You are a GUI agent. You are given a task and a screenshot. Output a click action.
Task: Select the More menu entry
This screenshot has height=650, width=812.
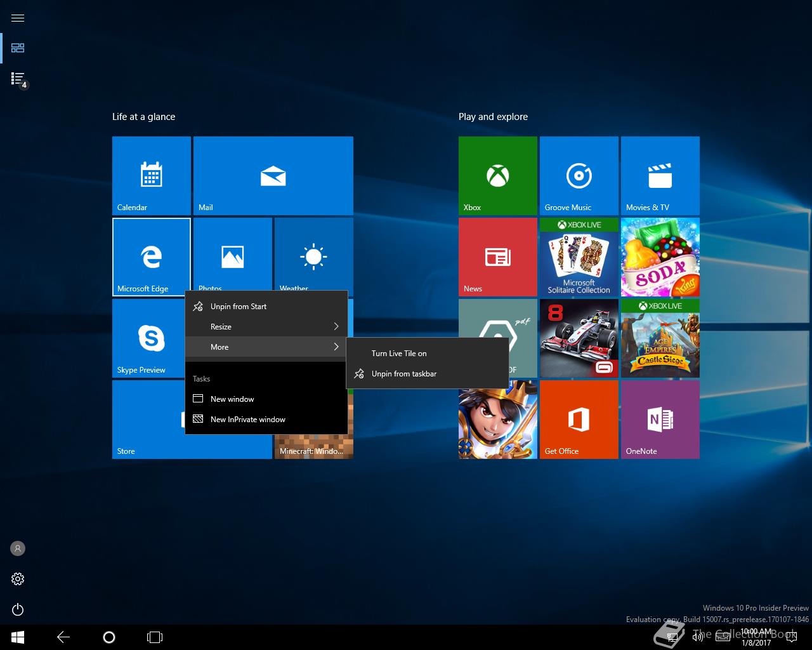(266, 347)
